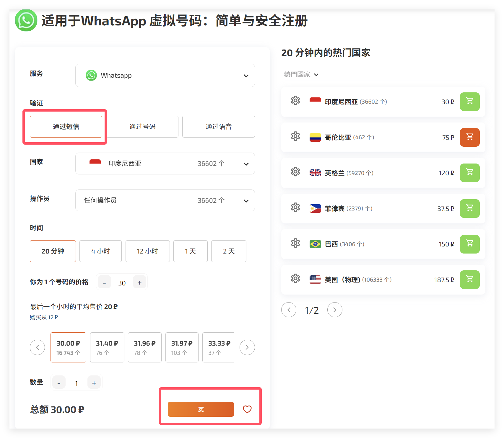
Task: Open settings gear for Indonesia row
Action: click(x=295, y=101)
